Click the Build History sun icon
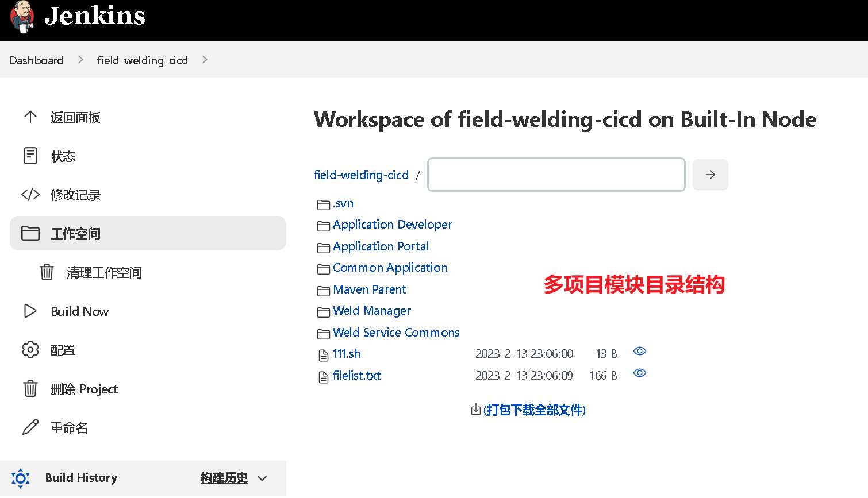 pyautogui.click(x=21, y=478)
